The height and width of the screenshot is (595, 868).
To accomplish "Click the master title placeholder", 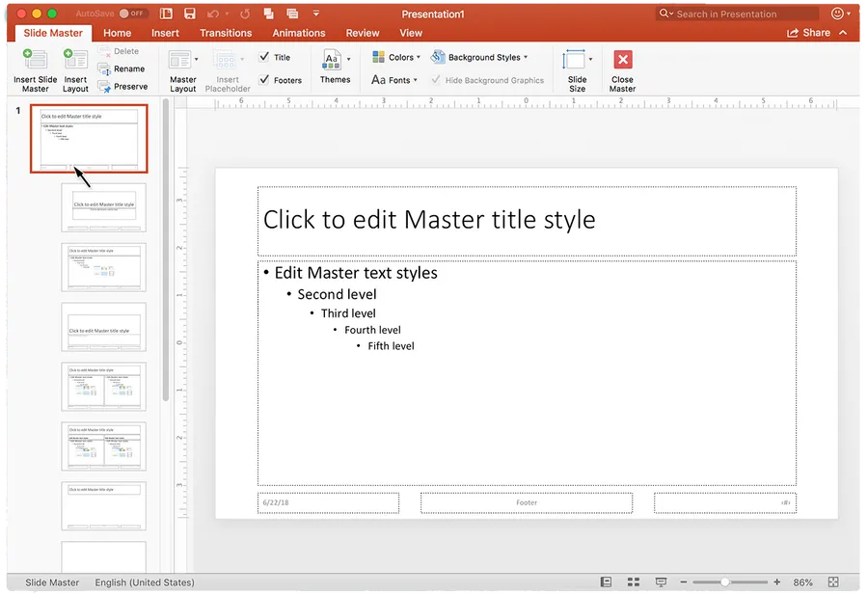I will tap(527, 221).
